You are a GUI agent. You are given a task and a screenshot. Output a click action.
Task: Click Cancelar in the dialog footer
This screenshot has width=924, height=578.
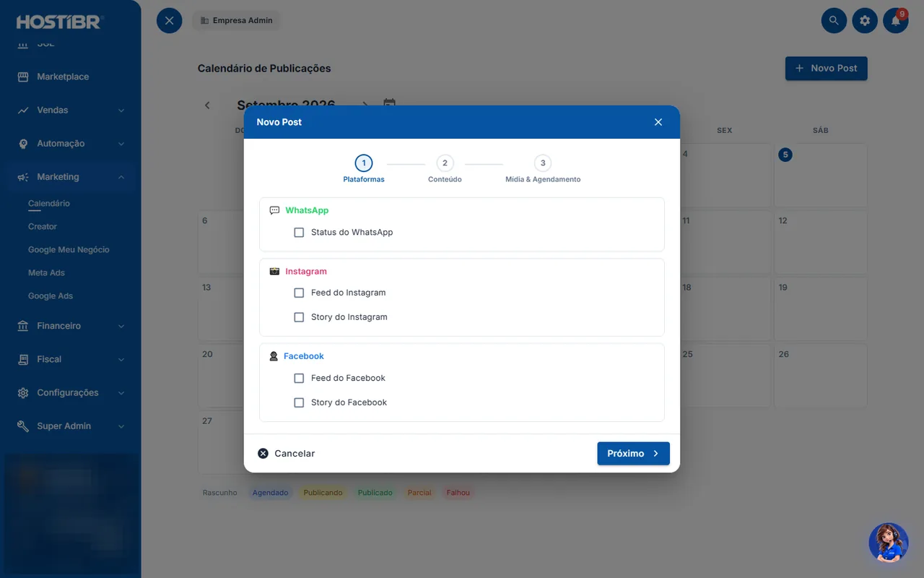tap(287, 454)
